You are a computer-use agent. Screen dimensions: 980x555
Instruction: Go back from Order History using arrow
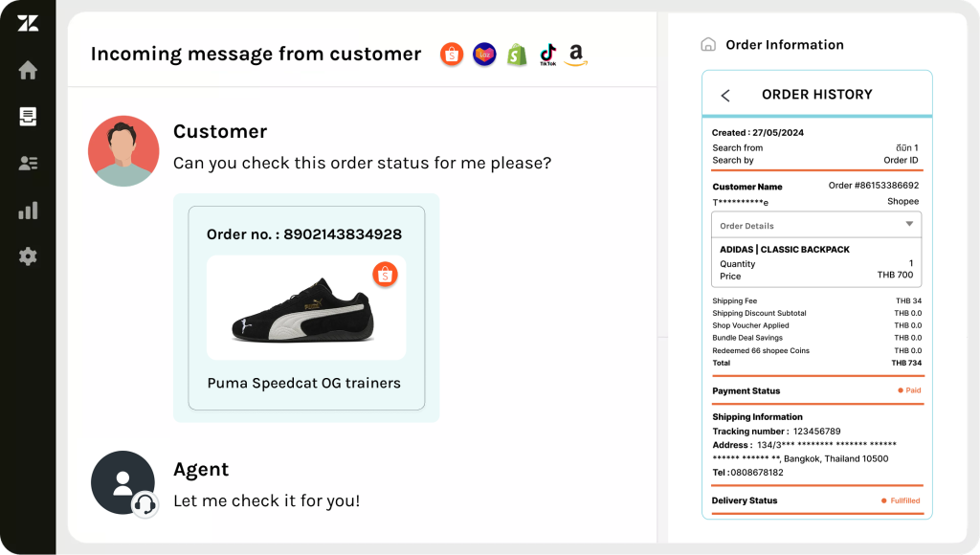(x=725, y=96)
